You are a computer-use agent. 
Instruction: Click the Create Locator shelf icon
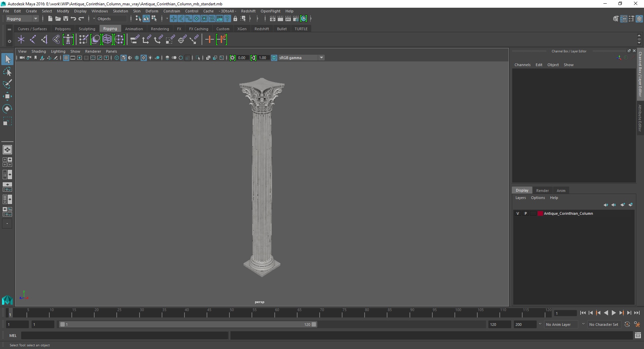[x=21, y=40]
